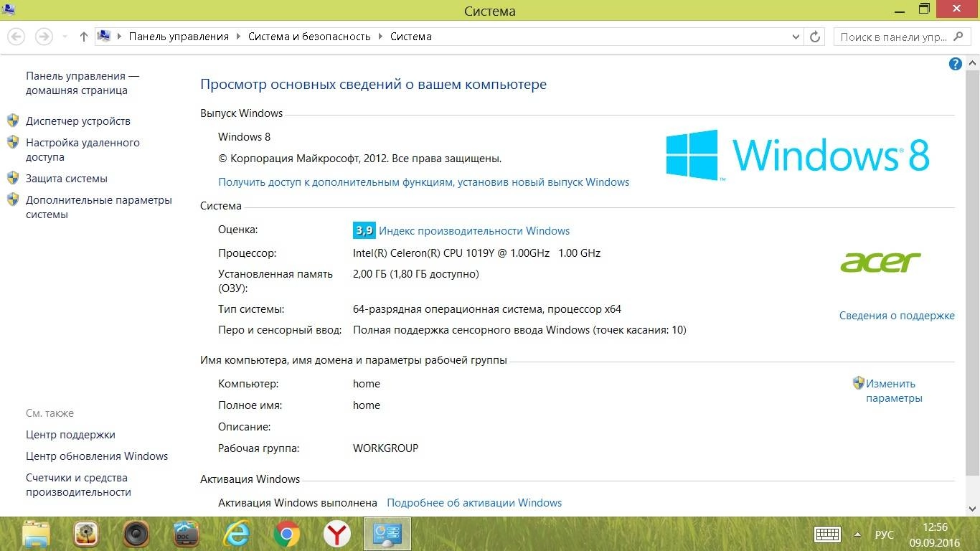Click '2,00 ГБ (1,80 ГБ доступно)' text
The width and height of the screenshot is (980, 551).
[415, 274]
